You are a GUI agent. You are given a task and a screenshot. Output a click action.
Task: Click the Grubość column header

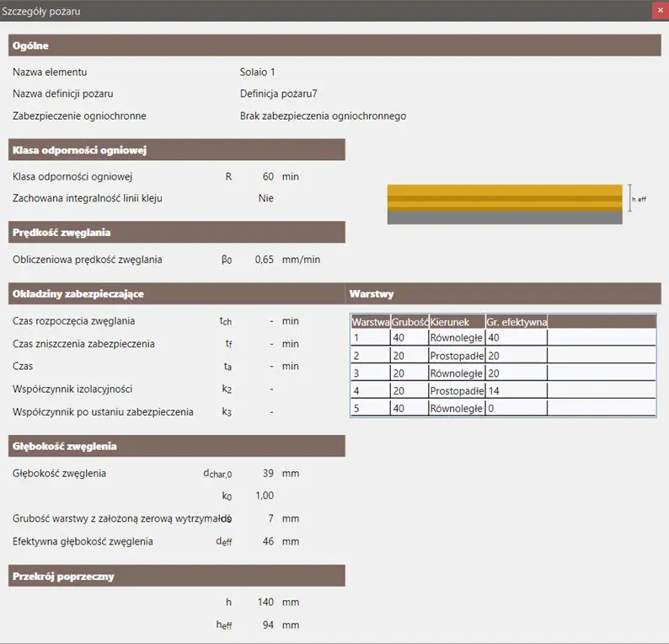[x=409, y=322]
